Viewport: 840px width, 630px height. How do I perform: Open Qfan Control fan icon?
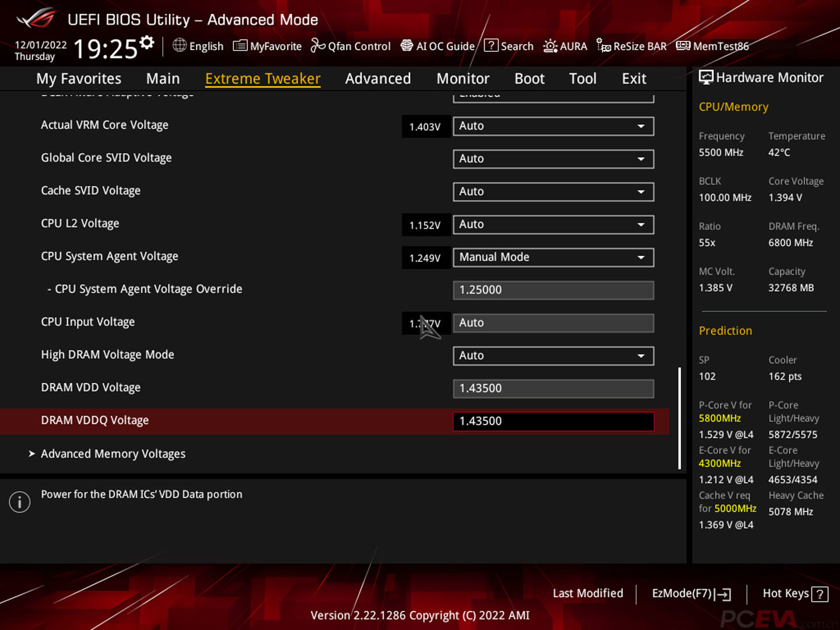point(318,45)
